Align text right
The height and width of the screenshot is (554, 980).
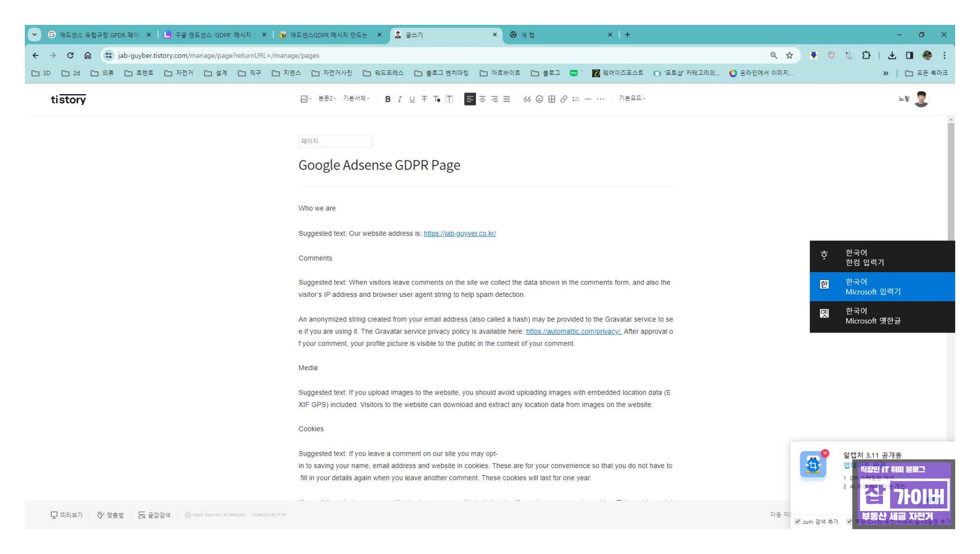pos(495,99)
